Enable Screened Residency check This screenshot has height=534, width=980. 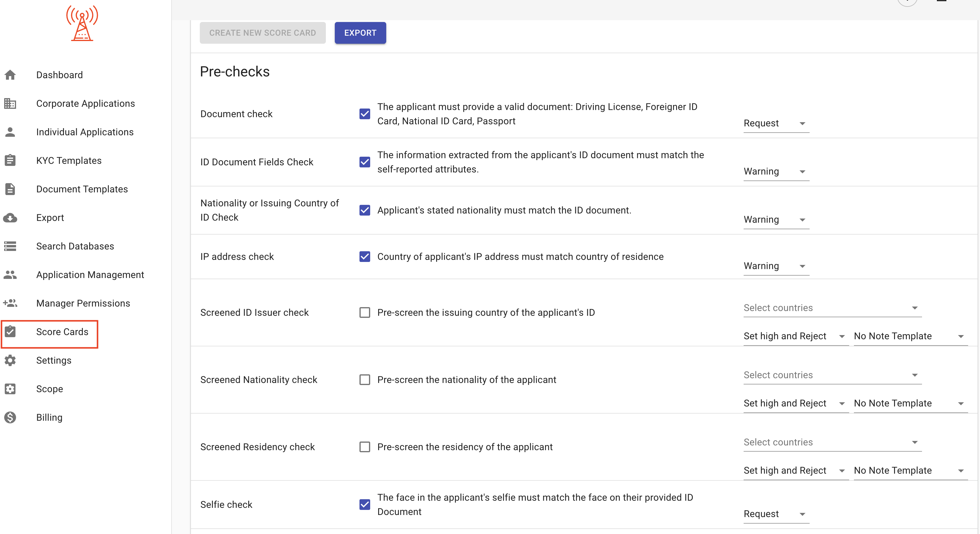pyautogui.click(x=365, y=447)
